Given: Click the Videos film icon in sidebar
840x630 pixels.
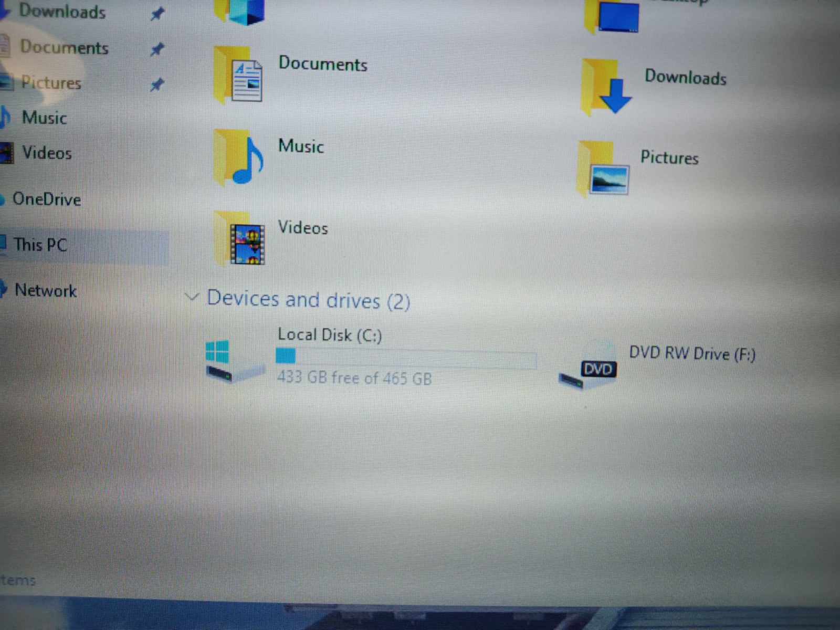Looking at the screenshot, I should click(6, 153).
